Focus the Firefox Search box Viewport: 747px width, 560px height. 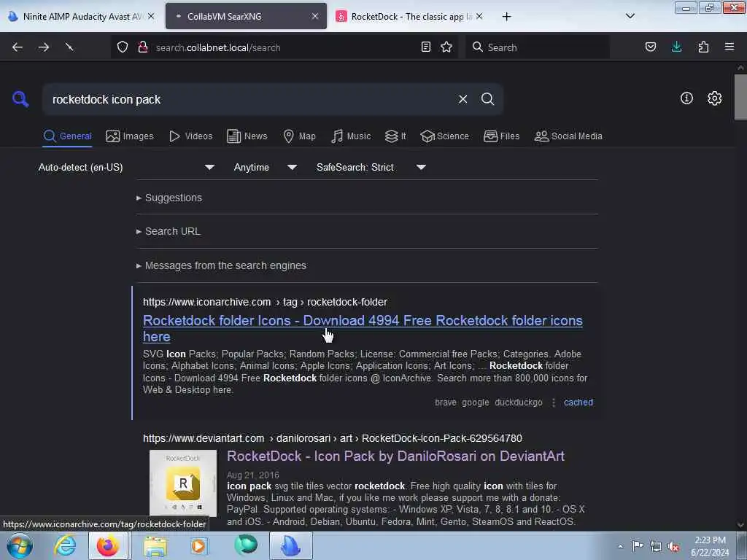coord(538,47)
